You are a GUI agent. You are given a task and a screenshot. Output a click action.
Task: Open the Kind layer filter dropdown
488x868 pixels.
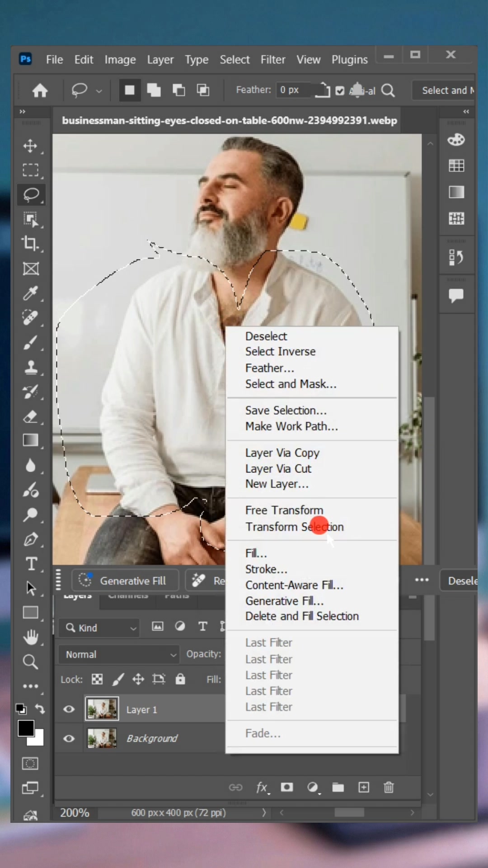tap(99, 627)
